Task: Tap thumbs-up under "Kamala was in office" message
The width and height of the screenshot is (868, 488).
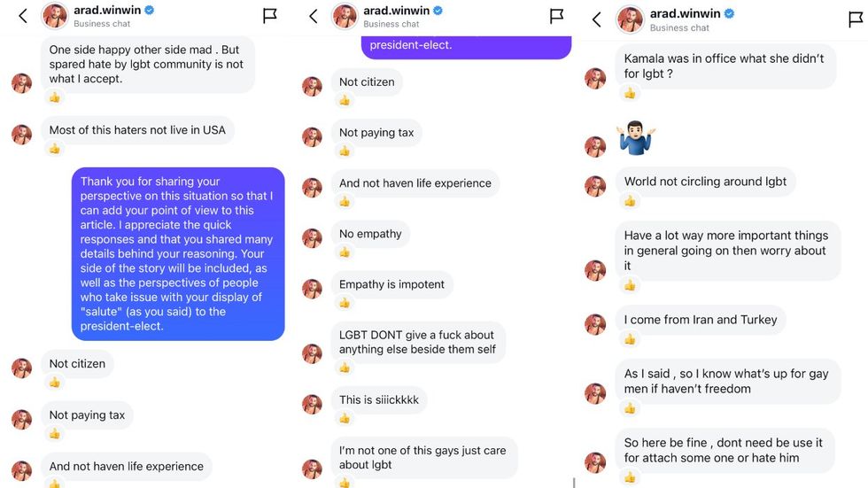Action: [630, 93]
